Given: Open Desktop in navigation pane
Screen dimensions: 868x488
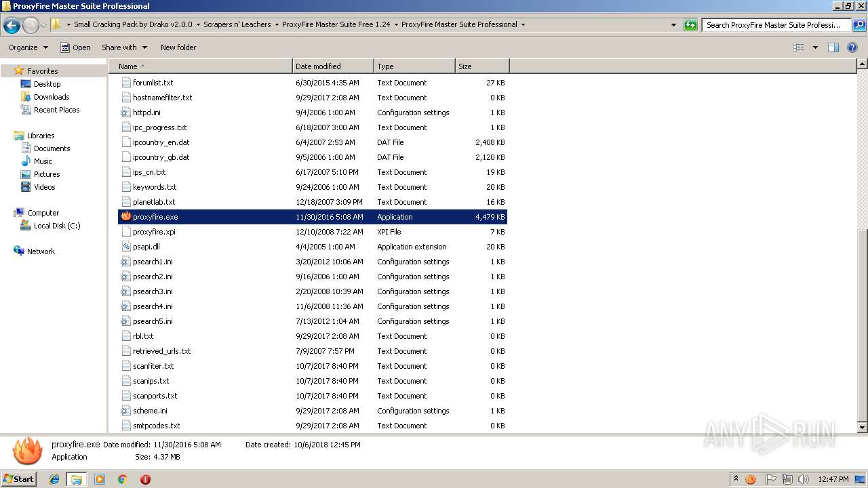Looking at the screenshot, I should (47, 84).
